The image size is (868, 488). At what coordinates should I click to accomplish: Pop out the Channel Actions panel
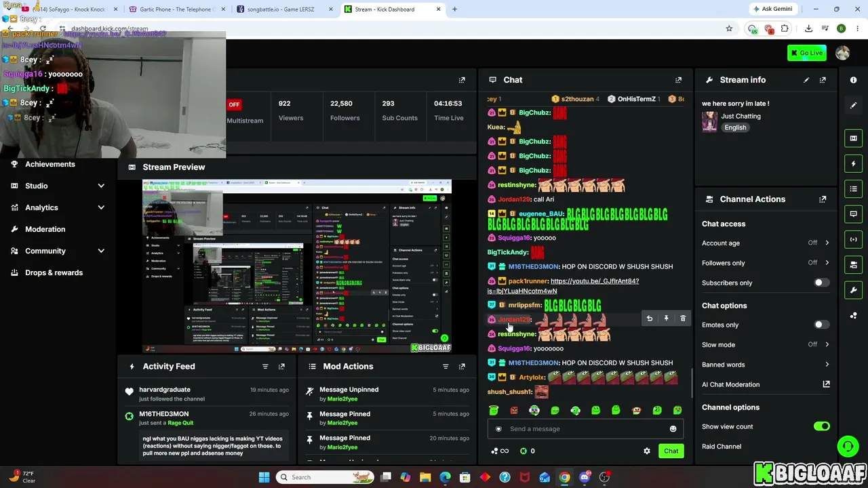(823, 199)
